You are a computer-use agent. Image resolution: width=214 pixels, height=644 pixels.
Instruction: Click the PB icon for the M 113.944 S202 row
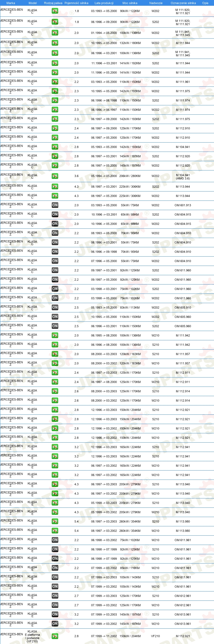55,187
